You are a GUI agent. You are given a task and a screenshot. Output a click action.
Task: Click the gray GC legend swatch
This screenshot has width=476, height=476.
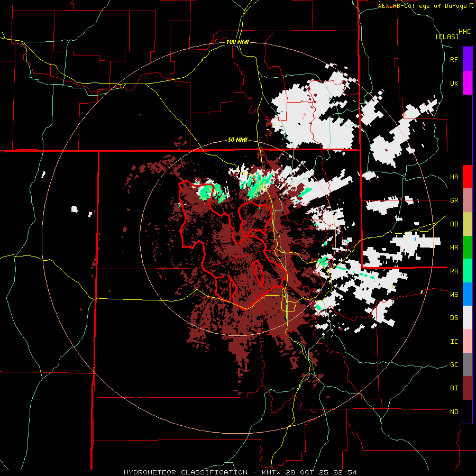click(467, 365)
